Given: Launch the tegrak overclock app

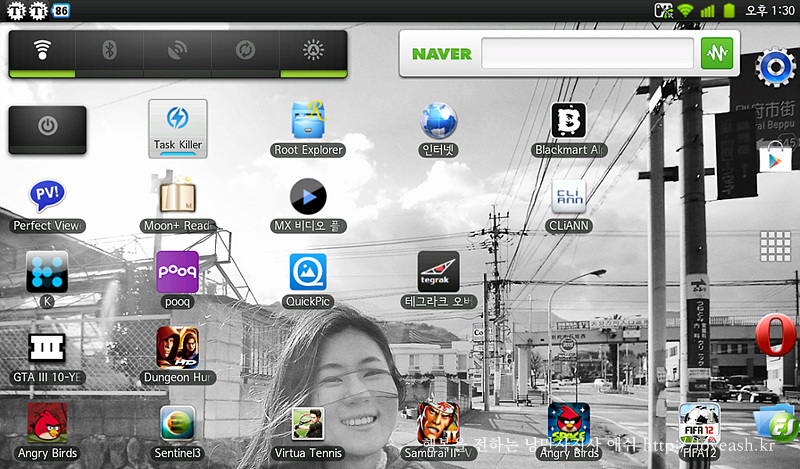Looking at the screenshot, I should [x=438, y=279].
